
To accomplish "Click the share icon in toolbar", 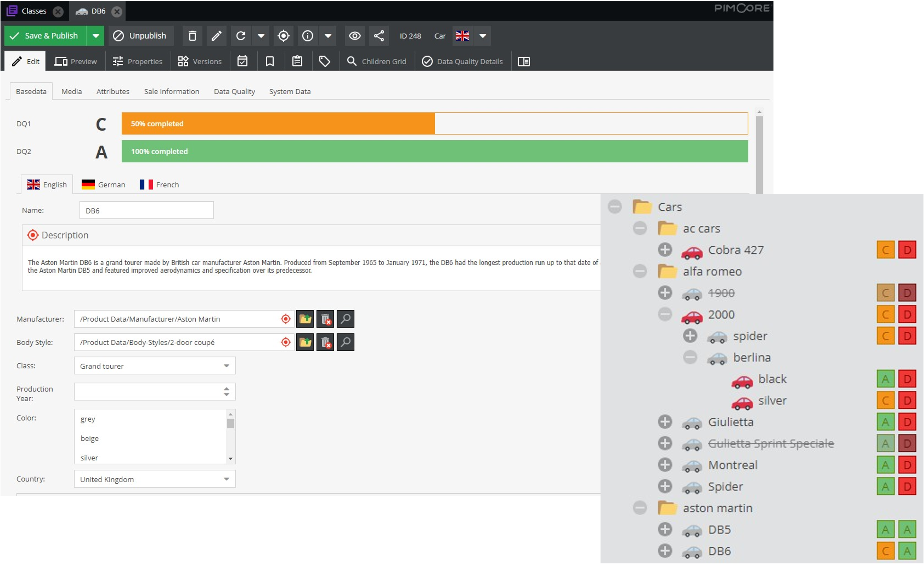I will (379, 36).
